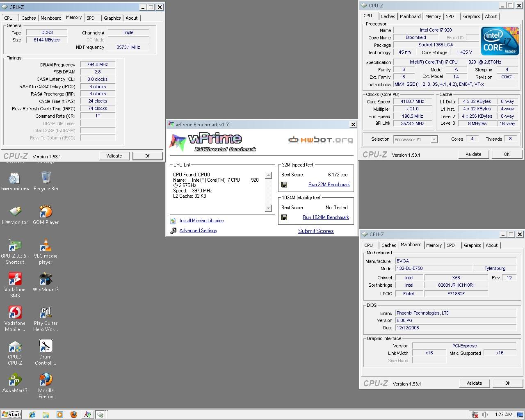Click Validate in CPU tab window
Image resolution: width=525 pixels, height=420 pixels.
473,154
